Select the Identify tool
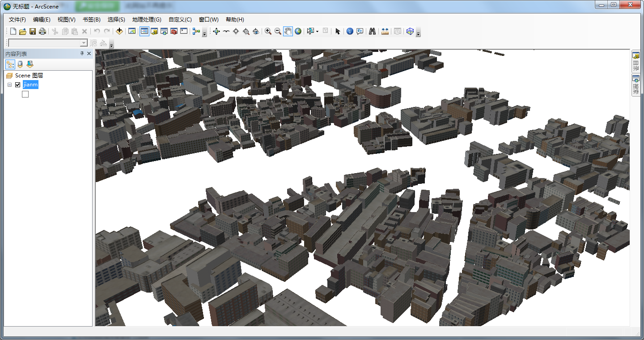 pyautogui.click(x=350, y=31)
